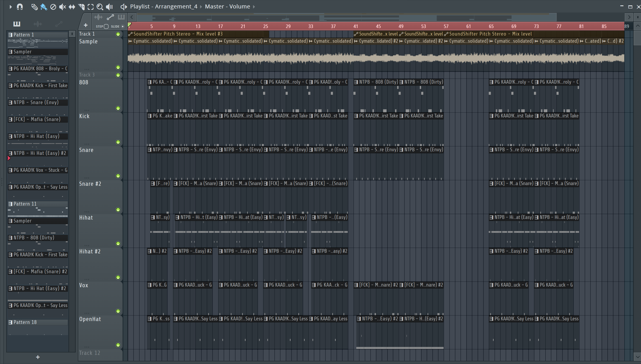Click the 808 track name header
The width and height of the screenshot is (641, 364).
click(x=84, y=82)
